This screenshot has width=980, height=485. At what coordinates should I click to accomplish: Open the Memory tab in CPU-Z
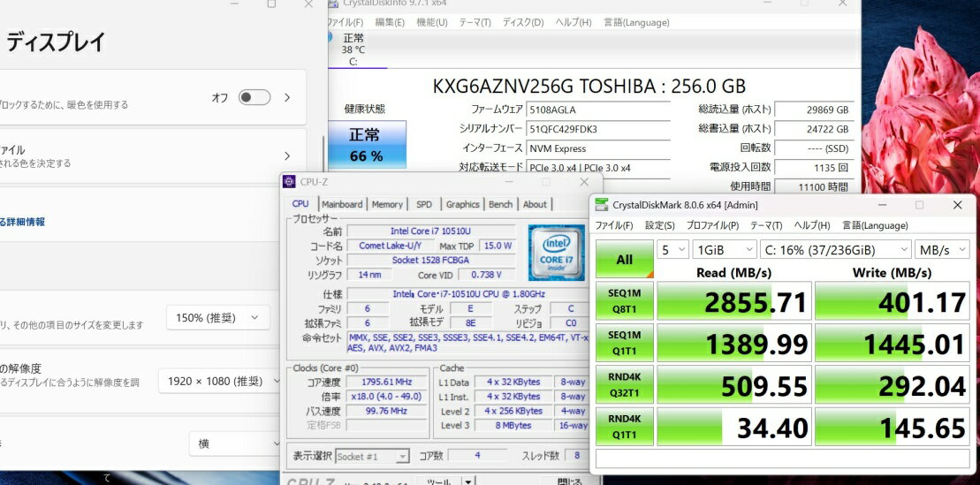click(x=387, y=204)
